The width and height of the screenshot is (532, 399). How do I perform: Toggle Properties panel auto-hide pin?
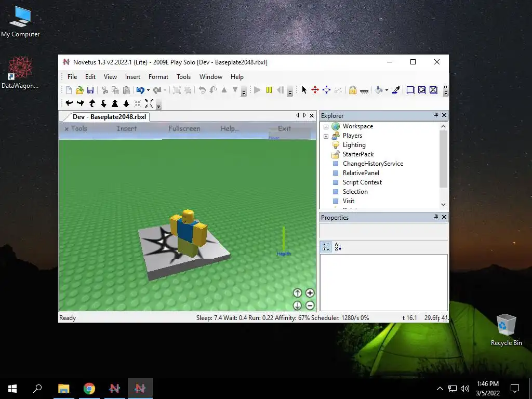pyautogui.click(x=436, y=217)
